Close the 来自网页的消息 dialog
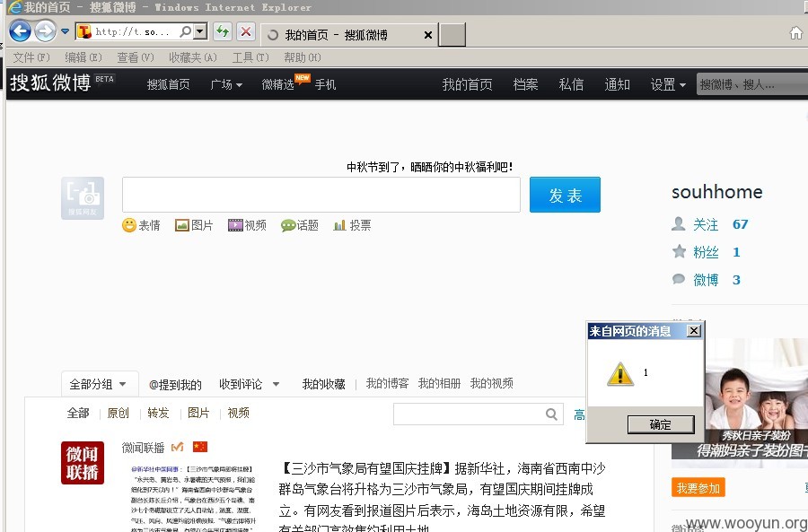 [694, 331]
